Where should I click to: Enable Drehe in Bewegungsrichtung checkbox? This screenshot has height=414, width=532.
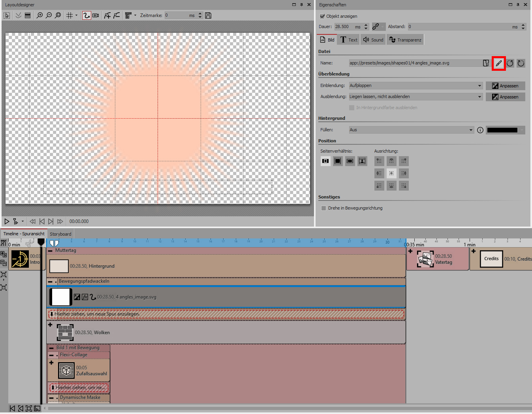click(x=324, y=208)
